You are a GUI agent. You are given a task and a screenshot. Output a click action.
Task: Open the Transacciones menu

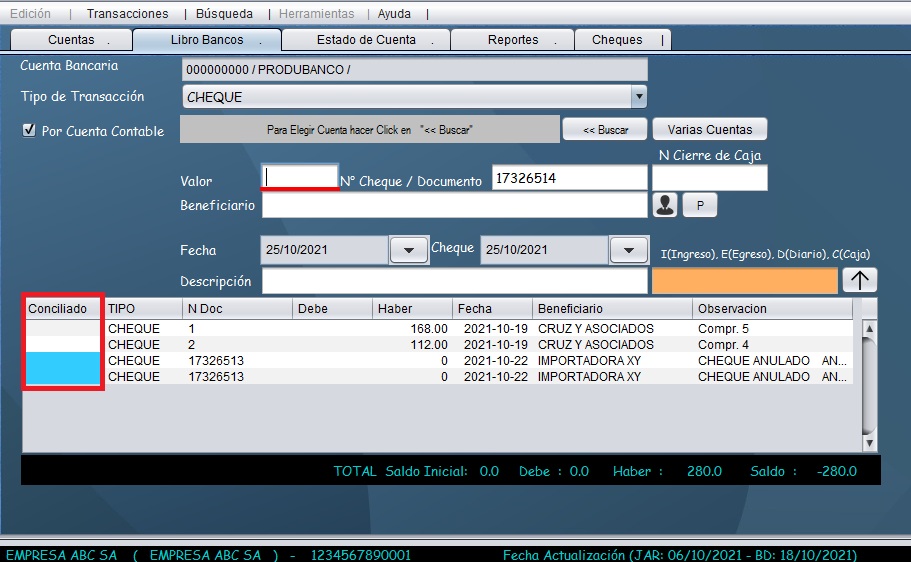click(127, 14)
